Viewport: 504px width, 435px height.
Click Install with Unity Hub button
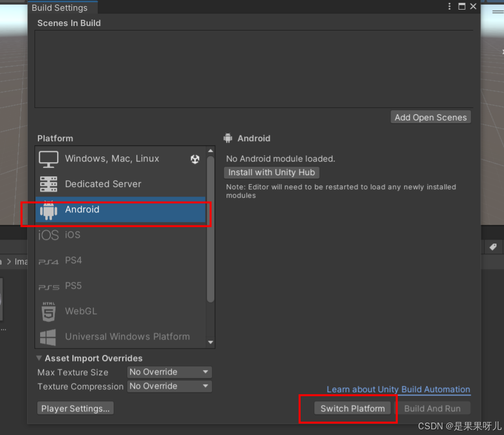pos(272,172)
